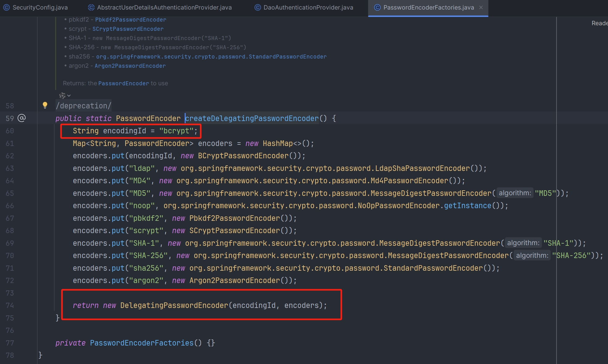
Task: Click the yellow lightbulb intention icon
Action: (45, 105)
